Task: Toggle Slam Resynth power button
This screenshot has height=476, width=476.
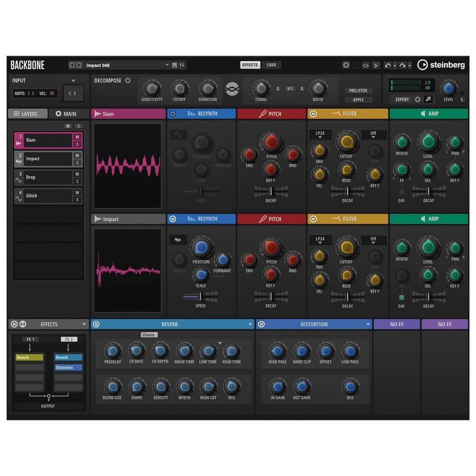Action: point(173,114)
